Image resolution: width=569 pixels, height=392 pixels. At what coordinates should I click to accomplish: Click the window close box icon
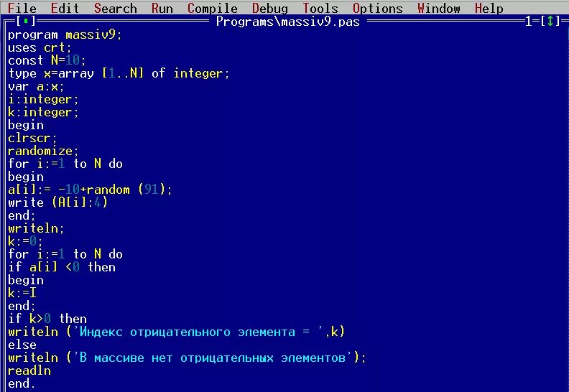point(25,22)
